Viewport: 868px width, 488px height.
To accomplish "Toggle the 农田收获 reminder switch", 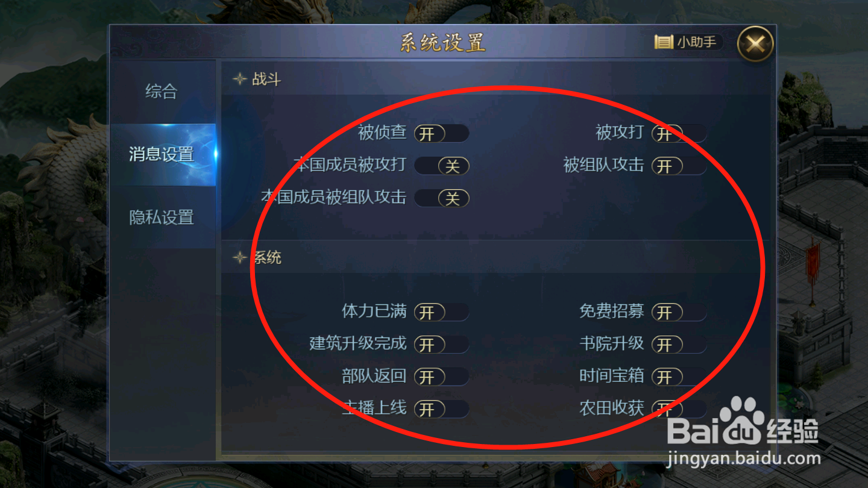I will pyautogui.click(x=679, y=409).
